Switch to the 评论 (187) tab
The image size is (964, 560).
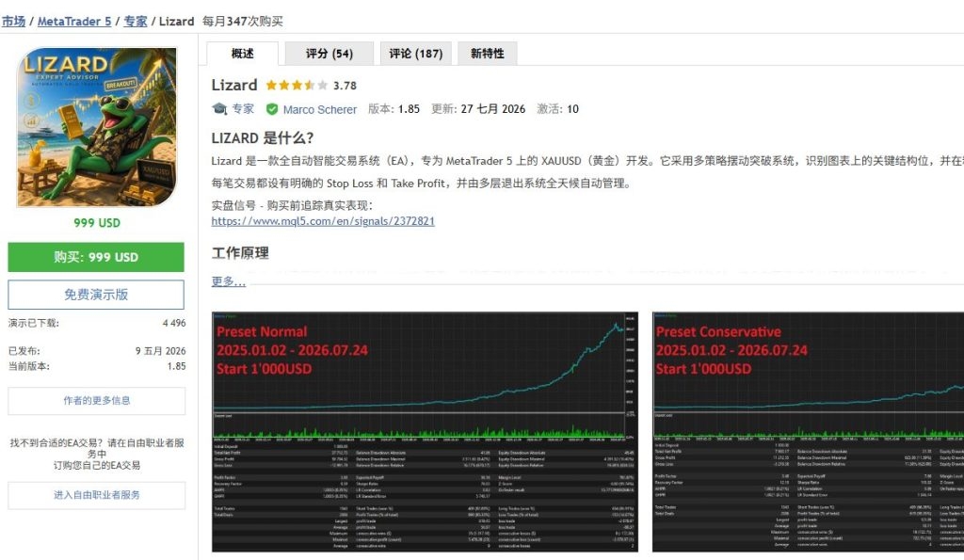(x=416, y=54)
